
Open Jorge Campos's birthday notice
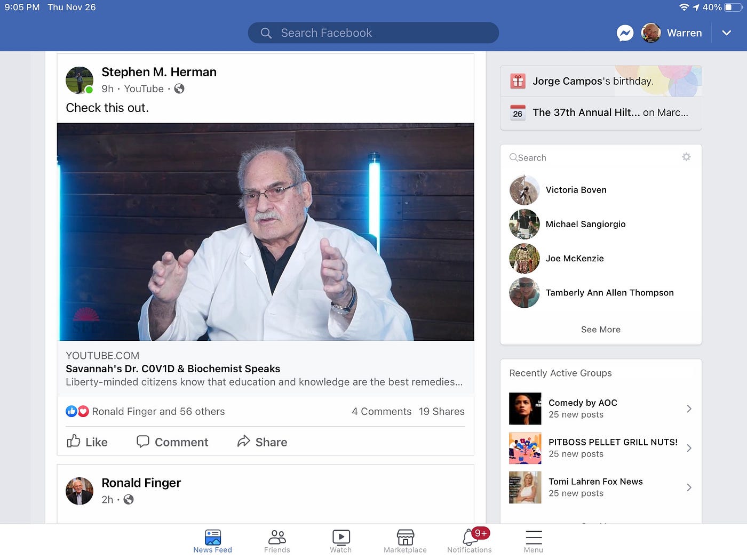coord(601,81)
